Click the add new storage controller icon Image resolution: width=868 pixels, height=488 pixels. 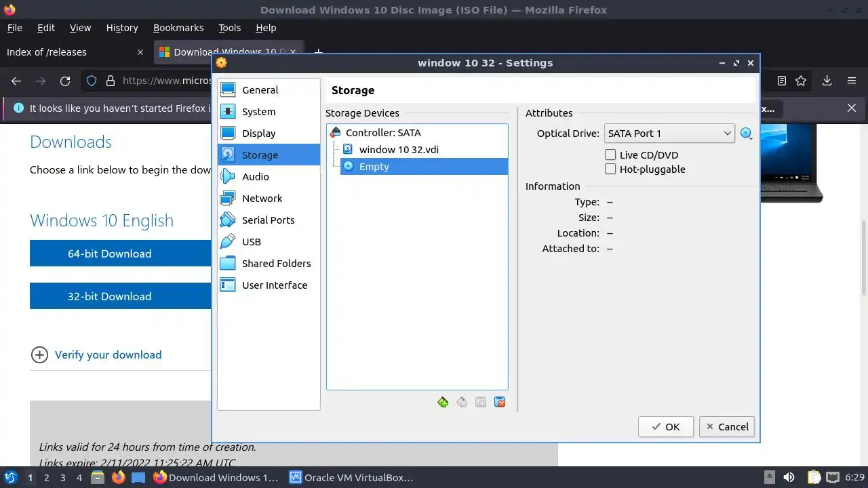443,402
